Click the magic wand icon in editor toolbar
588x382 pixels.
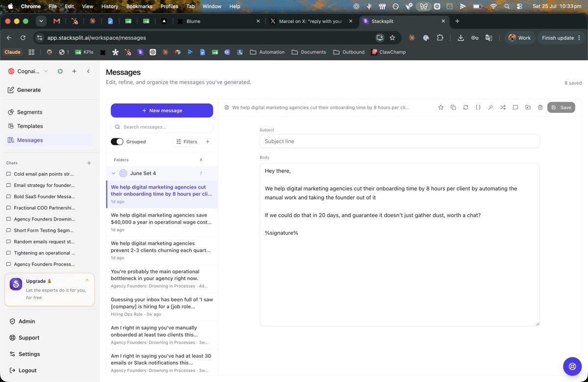pos(490,107)
